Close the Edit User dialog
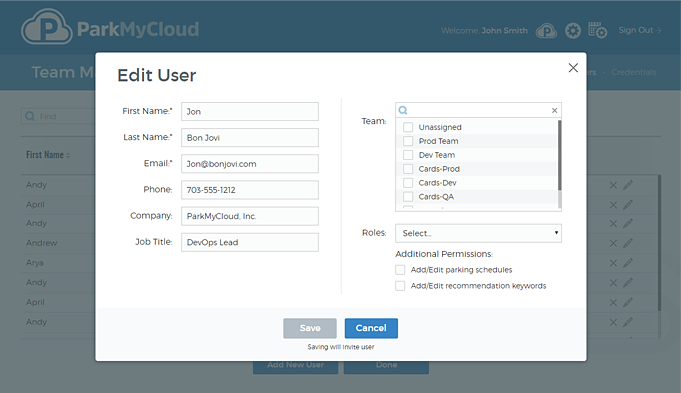The width and height of the screenshot is (681, 393). (573, 68)
